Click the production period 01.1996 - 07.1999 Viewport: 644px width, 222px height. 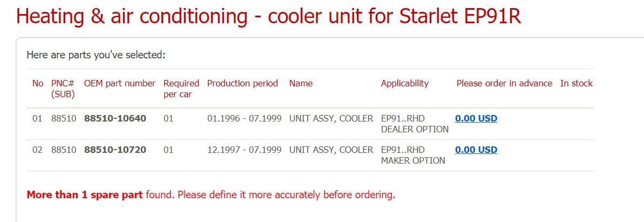pyautogui.click(x=245, y=118)
